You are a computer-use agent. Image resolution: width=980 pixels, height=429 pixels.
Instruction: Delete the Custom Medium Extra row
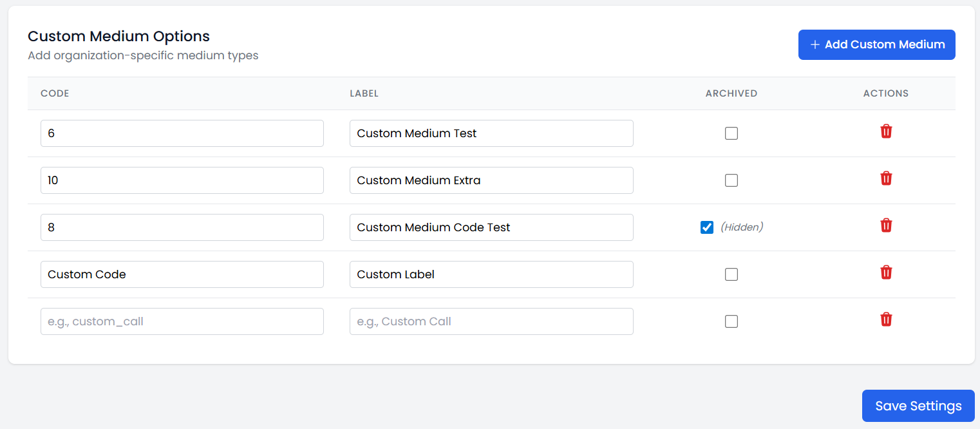click(x=886, y=178)
